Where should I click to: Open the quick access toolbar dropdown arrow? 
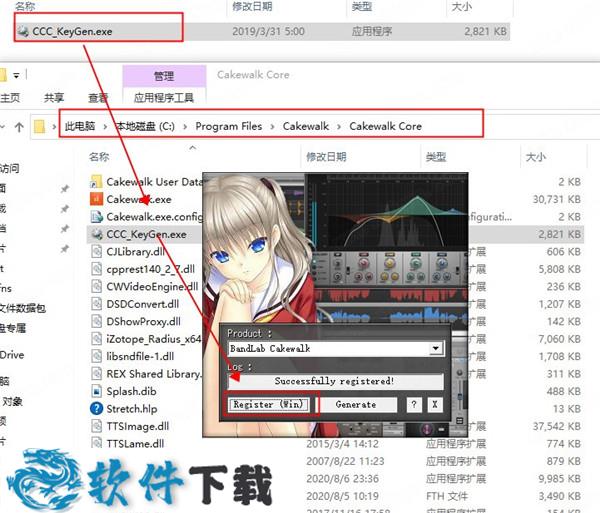click(x=16, y=75)
